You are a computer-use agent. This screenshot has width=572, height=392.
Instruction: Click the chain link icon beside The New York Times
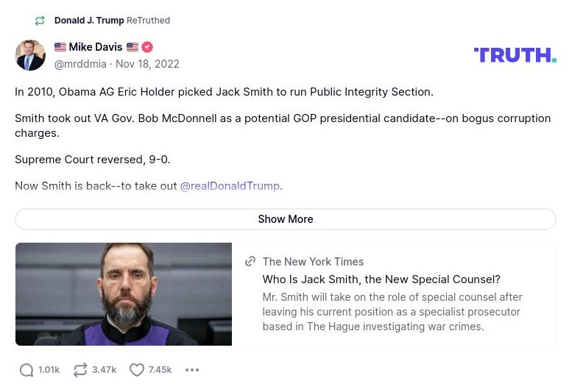pyautogui.click(x=250, y=261)
